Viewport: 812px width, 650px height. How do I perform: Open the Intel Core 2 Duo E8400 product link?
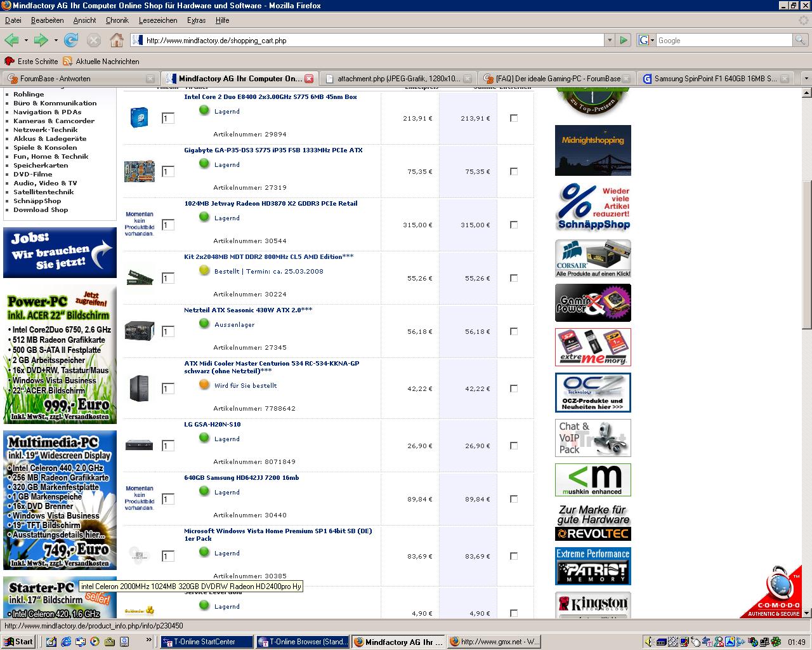pyautogui.click(x=270, y=97)
